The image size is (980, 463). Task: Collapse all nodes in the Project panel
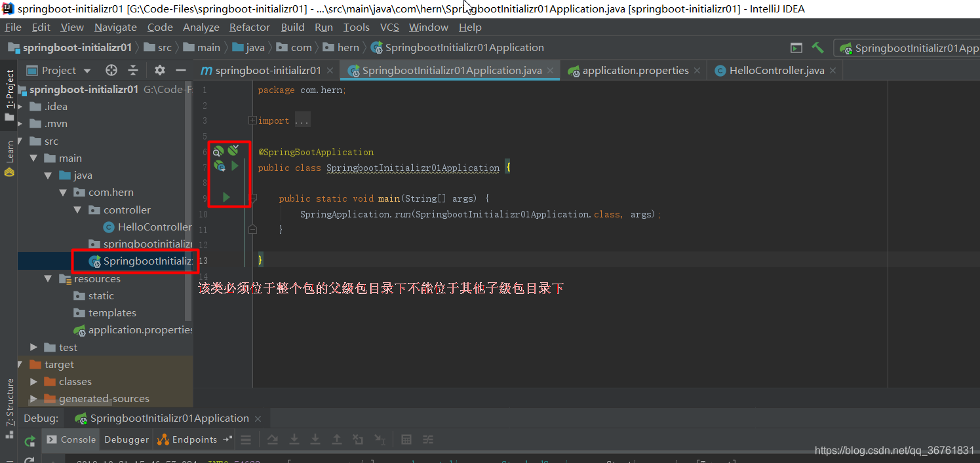133,70
